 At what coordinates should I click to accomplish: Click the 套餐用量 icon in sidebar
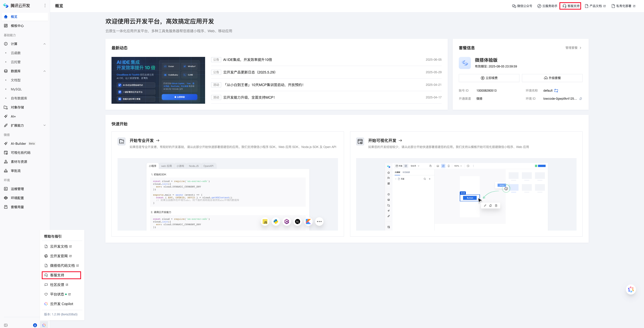pos(6,207)
